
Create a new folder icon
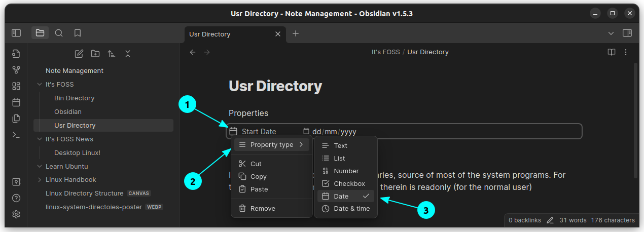coord(95,54)
